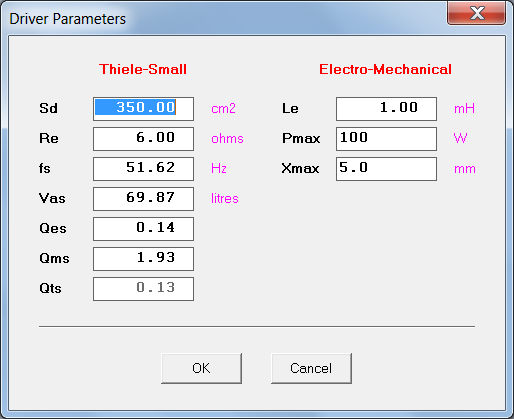The width and height of the screenshot is (514, 419).
Task: Confirm parameters with the OK button
Action: [201, 368]
